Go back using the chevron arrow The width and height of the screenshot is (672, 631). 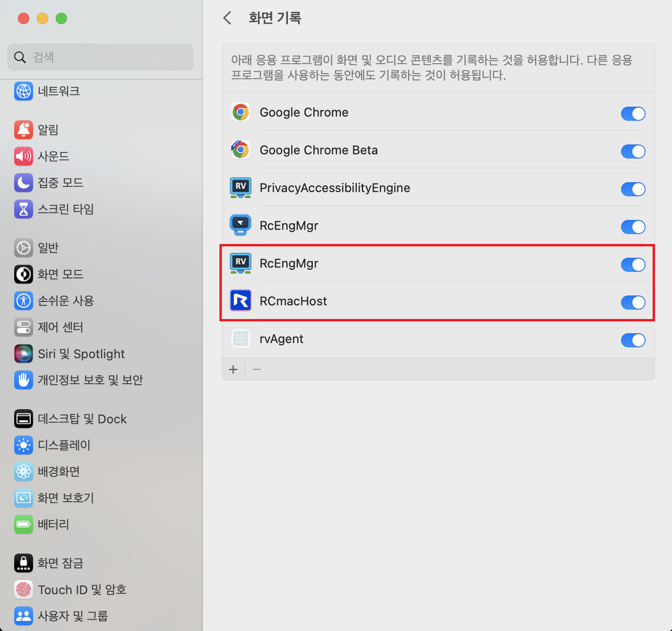click(x=227, y=18)
